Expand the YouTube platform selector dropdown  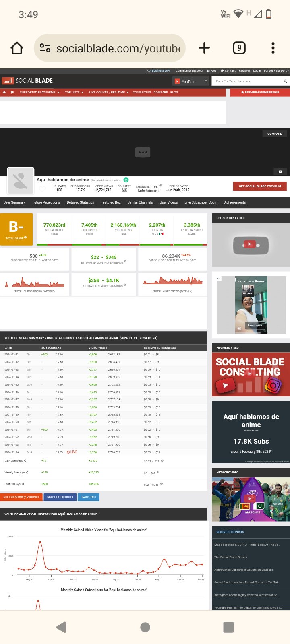click(191, 81)
